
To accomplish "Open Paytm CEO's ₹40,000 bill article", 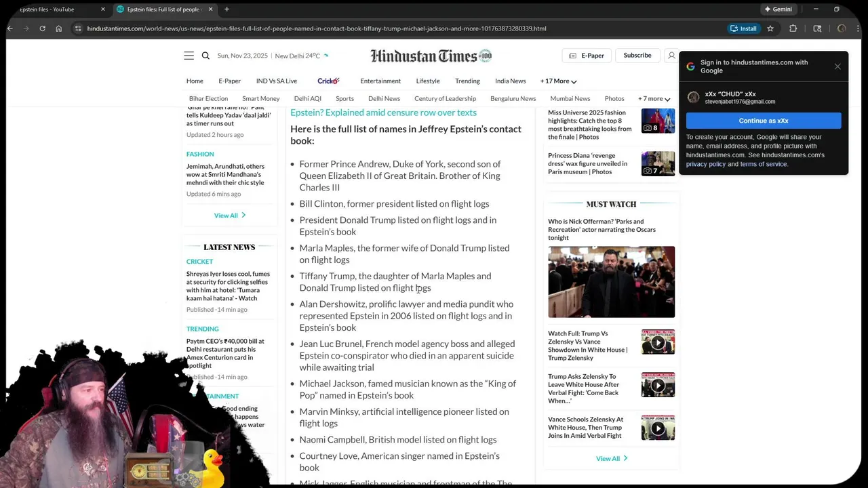I will [x=226, y=353].
